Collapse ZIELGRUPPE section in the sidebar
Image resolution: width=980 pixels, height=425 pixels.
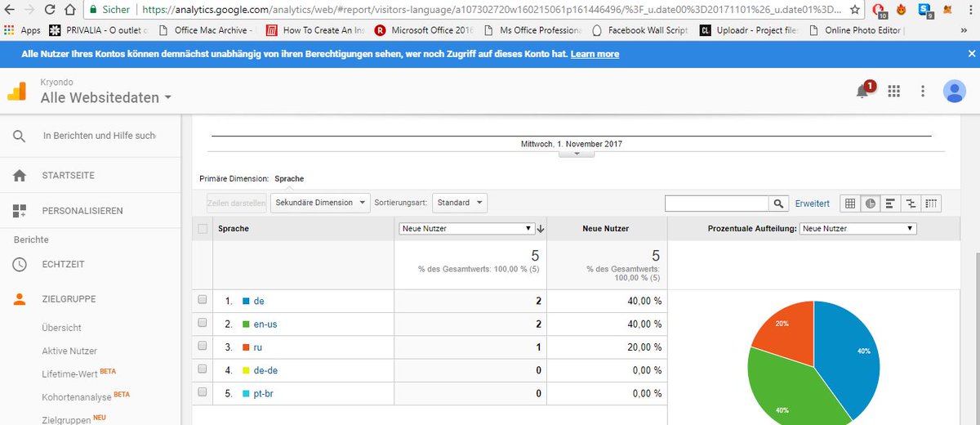pos(69,299)
